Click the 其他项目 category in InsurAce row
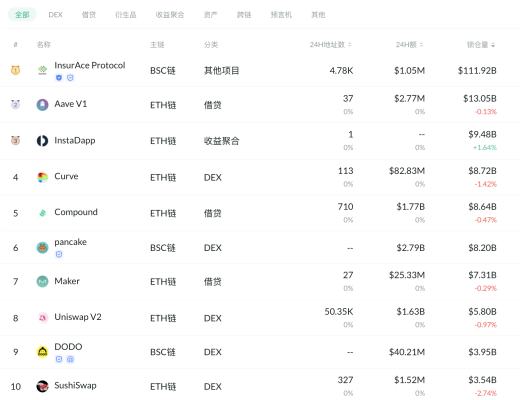The height and width of the screenshot is (400, 520). (x=221, y=70)
